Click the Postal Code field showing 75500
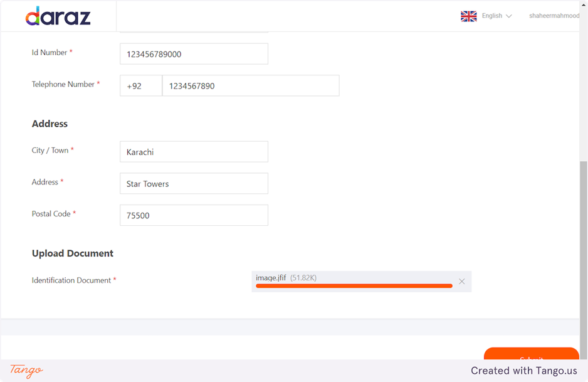 click(194, 215)
